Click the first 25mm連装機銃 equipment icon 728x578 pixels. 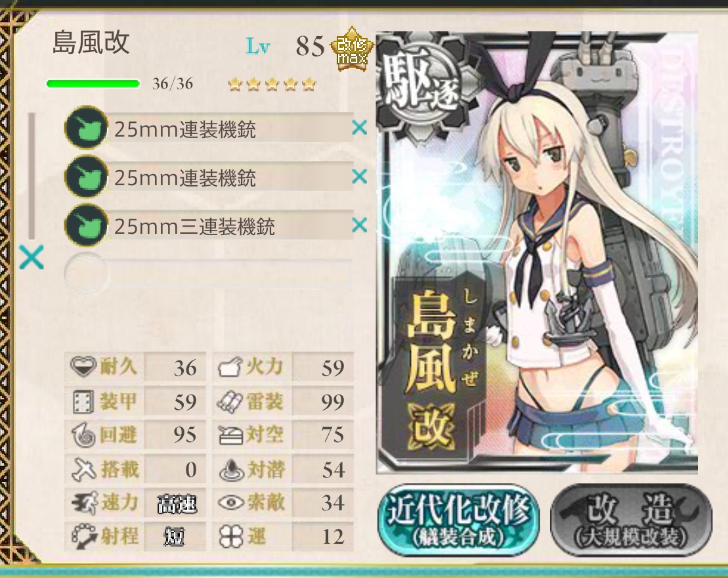coord(87,127)
